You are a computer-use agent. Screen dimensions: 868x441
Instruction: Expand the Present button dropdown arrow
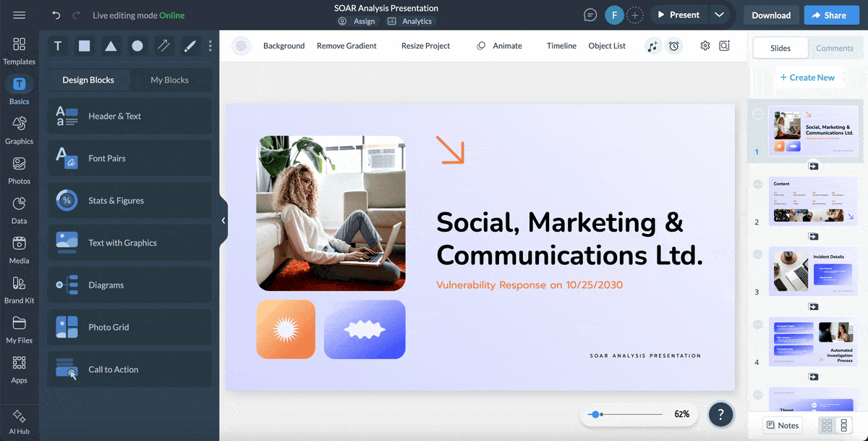point(720,14)
